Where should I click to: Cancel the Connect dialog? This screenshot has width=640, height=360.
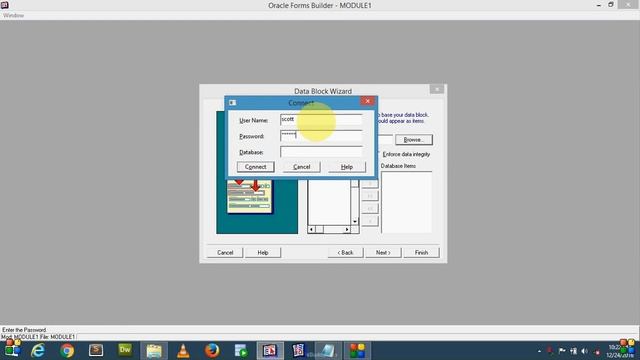point(302,167)
